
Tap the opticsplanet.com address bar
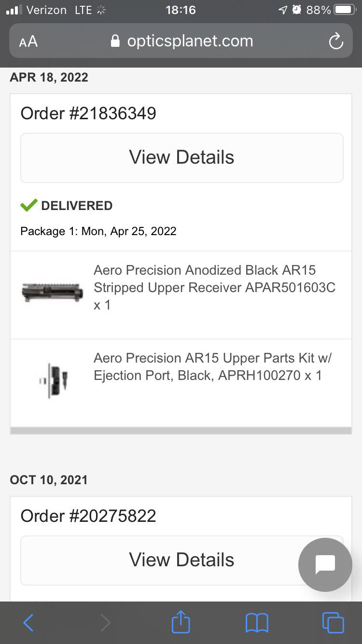click(189, 41)
